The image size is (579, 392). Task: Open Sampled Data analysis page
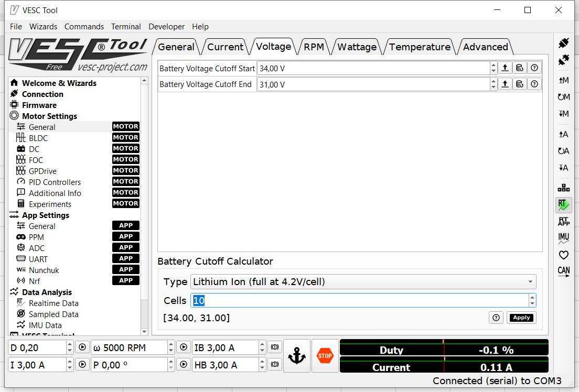[x=53, y=314]
